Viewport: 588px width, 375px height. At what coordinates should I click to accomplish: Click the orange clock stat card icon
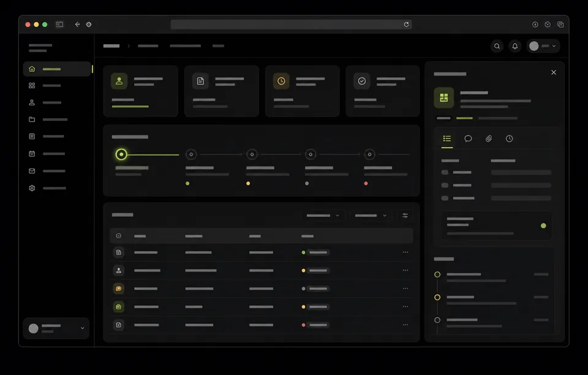(x=281, y=81)
